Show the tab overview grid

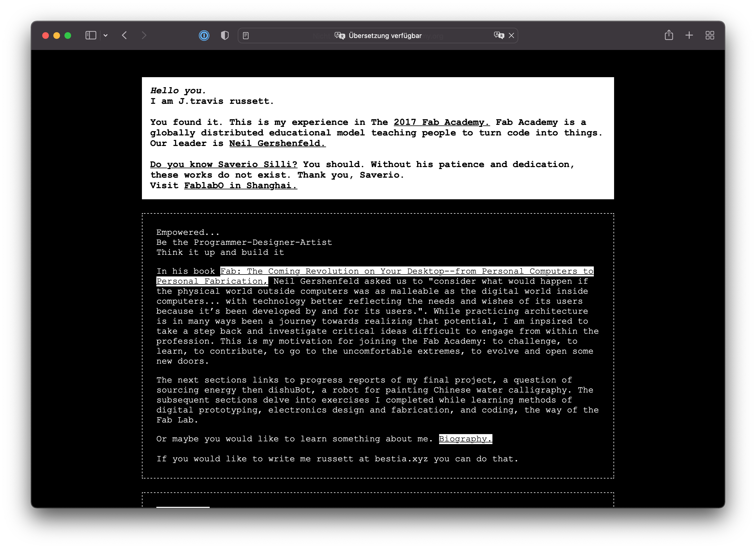(x=710, y=35)
